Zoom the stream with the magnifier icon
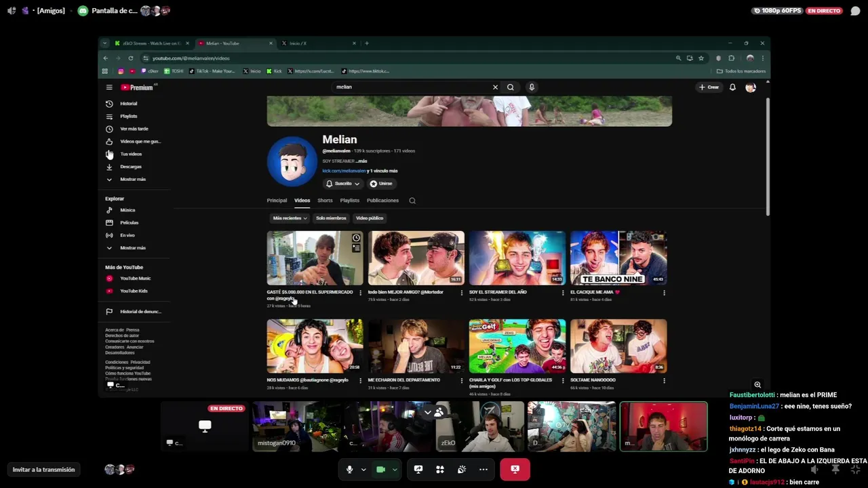Screen dimensions: 868x488 (757, 385)
